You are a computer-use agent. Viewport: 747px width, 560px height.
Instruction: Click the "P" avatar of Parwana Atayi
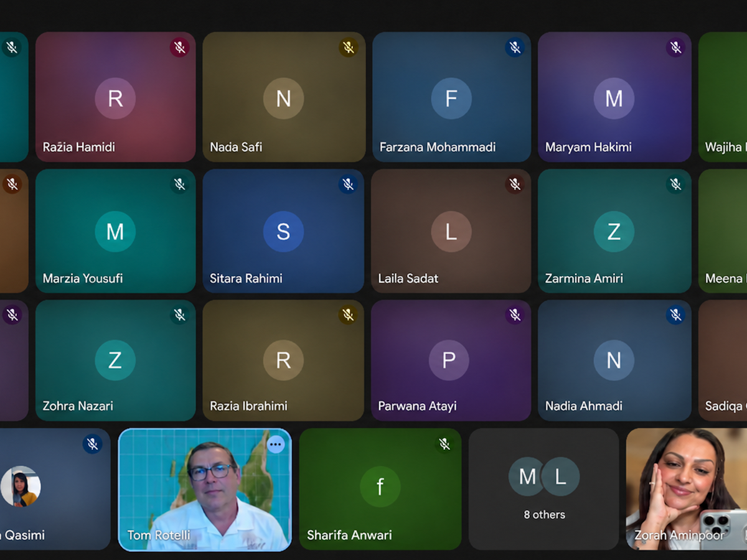449,360
